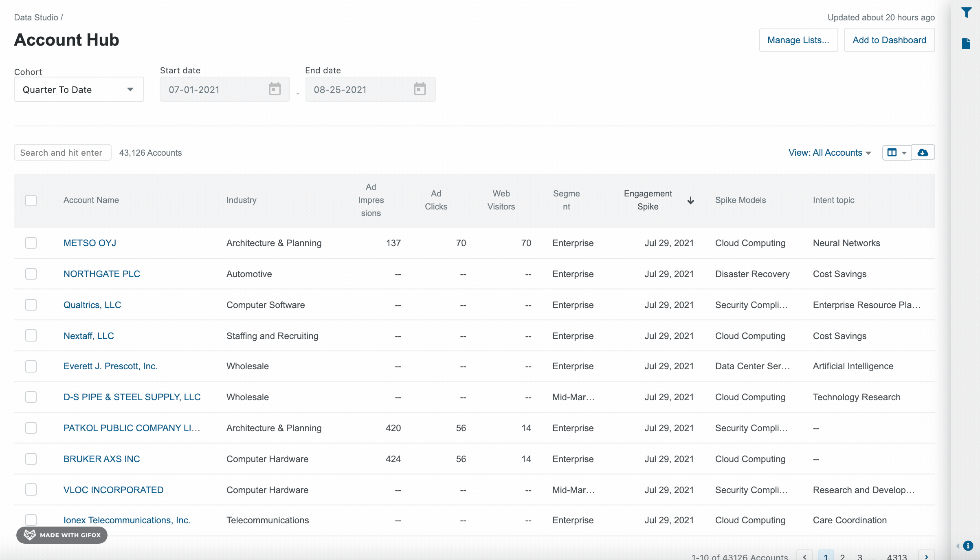Open Nextaff, LLC account link
The width and height of the screenshot is (980, 560).
point(89,336)
